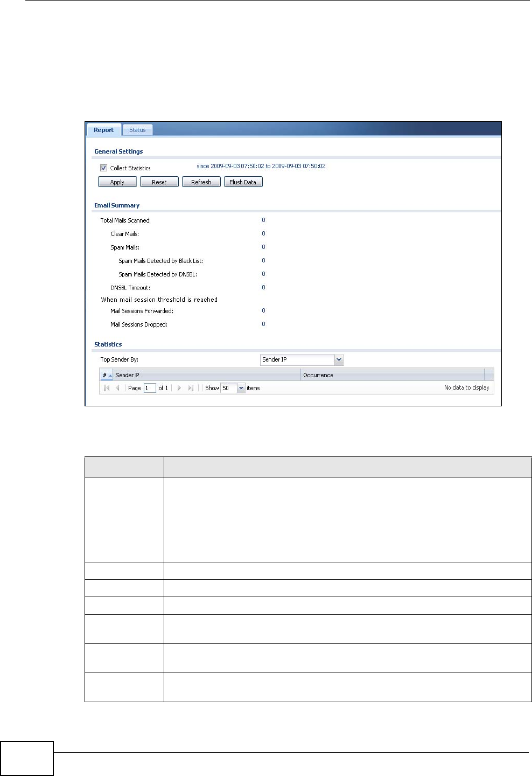Click the Mail Sessions Dropped value
This screenshot has width=532, height=776.
pos(263,324)
